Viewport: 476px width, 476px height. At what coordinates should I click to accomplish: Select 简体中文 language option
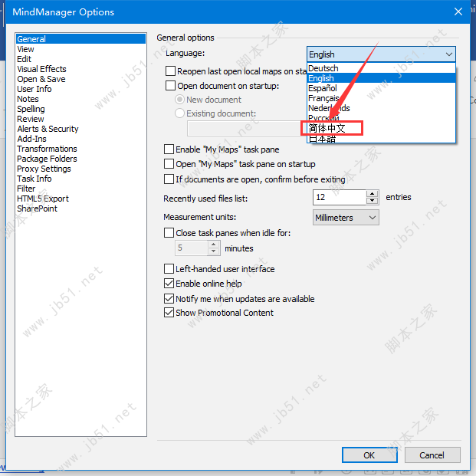(381, 128)
